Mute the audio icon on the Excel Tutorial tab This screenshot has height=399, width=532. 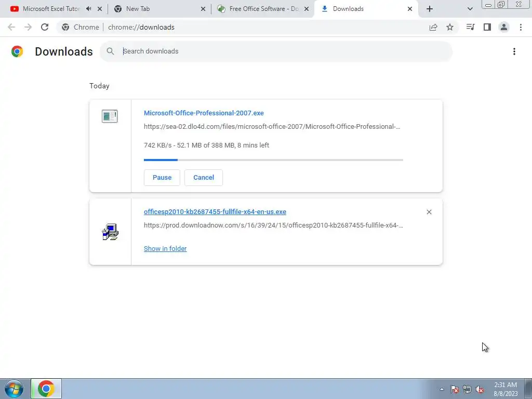[89, 9]
